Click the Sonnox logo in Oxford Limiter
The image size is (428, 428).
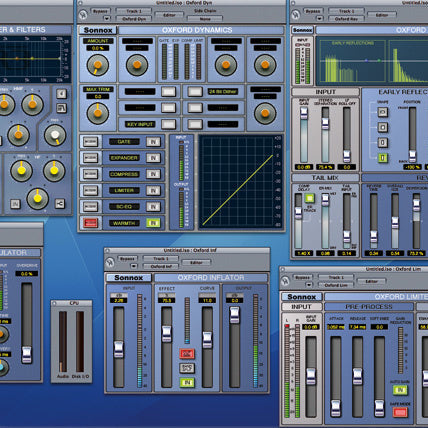pyautogui.click(x=302, y=297)
